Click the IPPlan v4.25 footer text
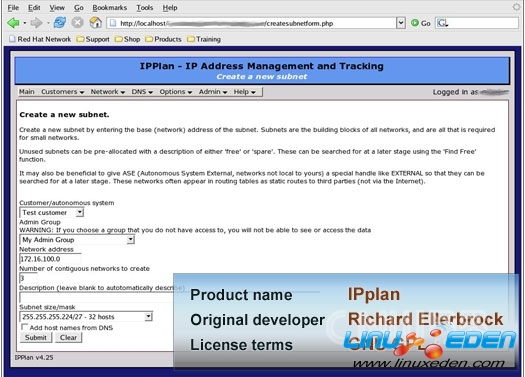This screenshot has width=525, height=377. (34, 358)
